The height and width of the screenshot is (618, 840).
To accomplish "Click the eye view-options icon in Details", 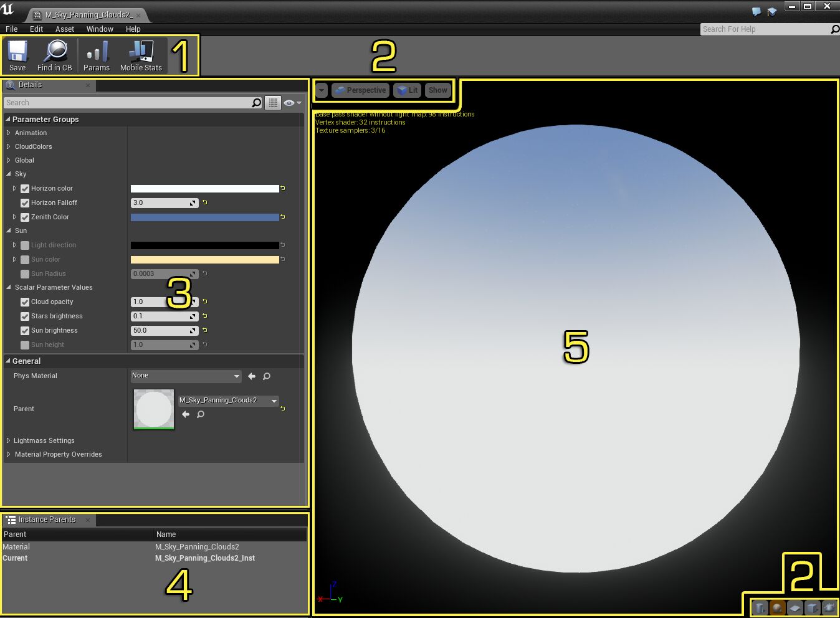I will pos(290,103).
